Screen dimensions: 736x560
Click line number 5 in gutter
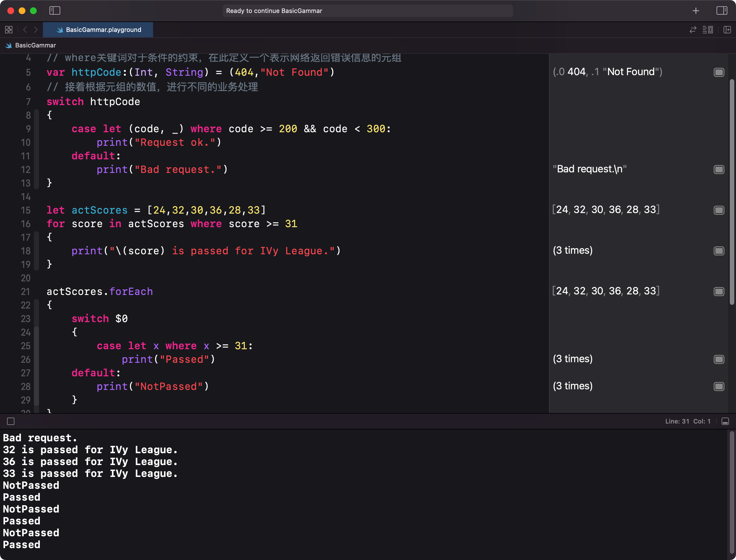(28, 72)
